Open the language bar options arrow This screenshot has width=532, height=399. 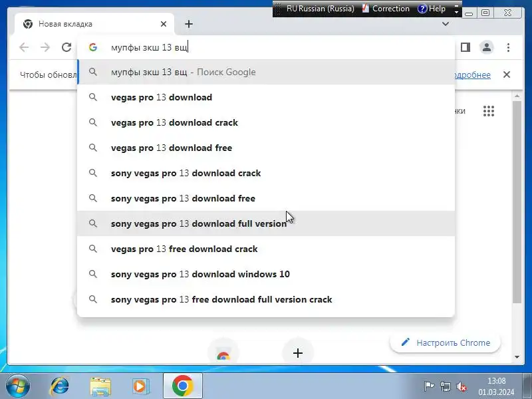tap(456, 12)
